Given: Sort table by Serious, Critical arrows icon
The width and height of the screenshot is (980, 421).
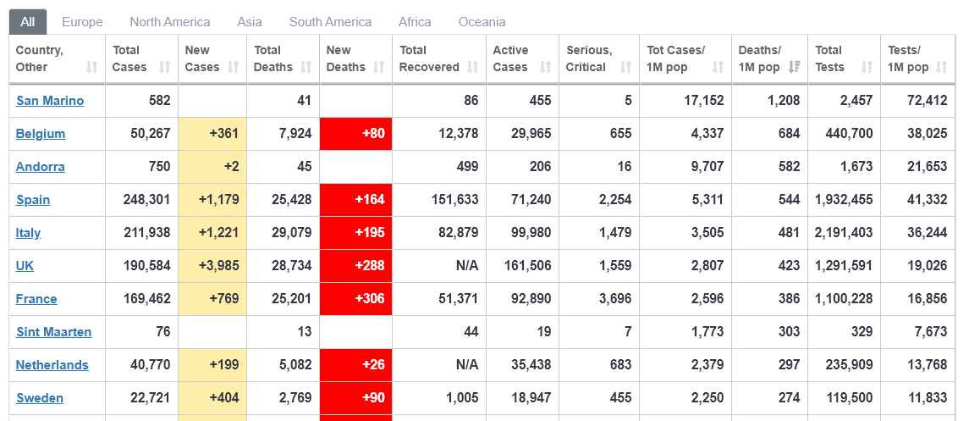Looking at the screenshot, I should pos(625,67).
